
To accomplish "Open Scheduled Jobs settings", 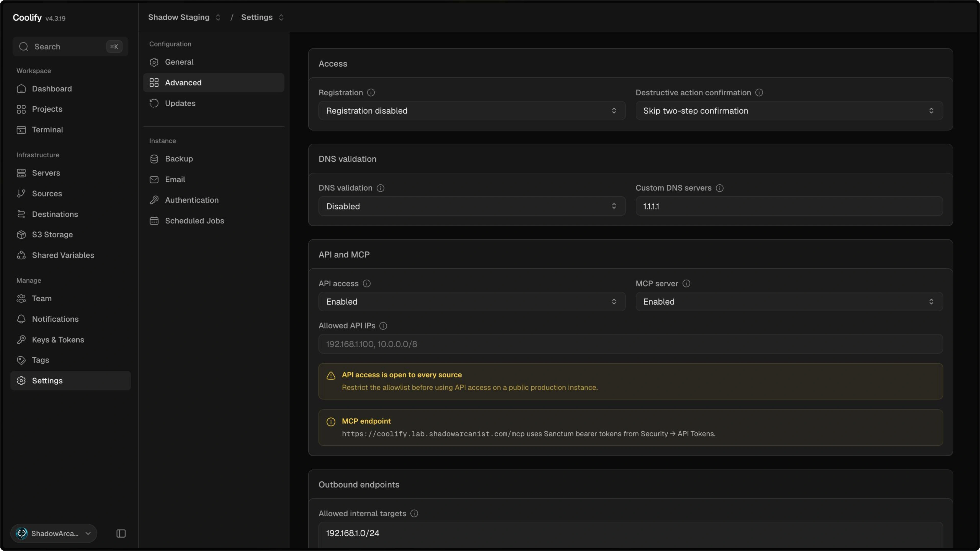I will 213,221.
